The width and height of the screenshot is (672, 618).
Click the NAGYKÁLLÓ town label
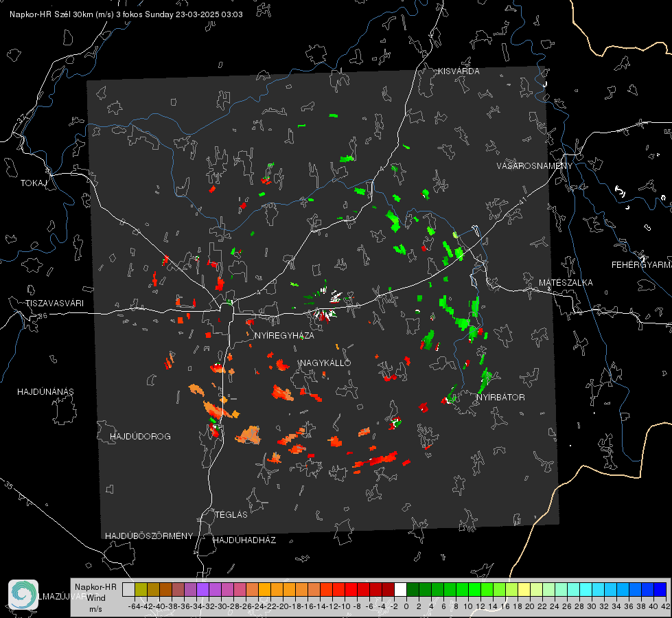[x=325, y=363]
